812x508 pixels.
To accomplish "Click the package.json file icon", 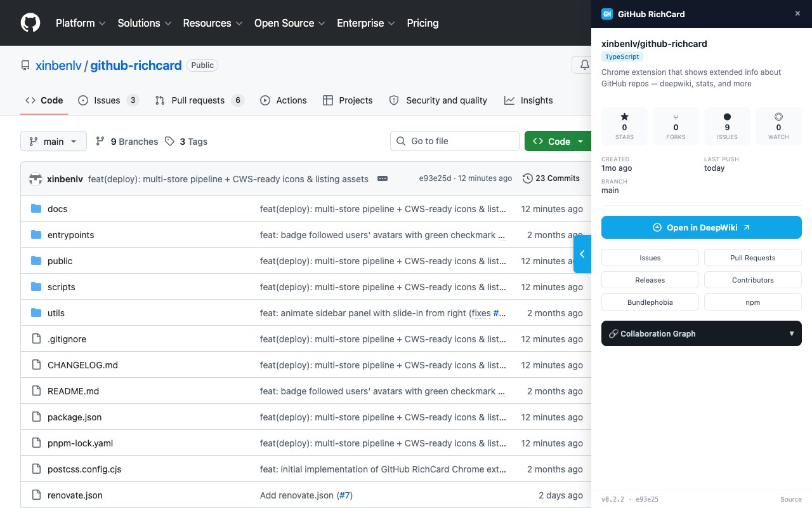I will [36, 417].
